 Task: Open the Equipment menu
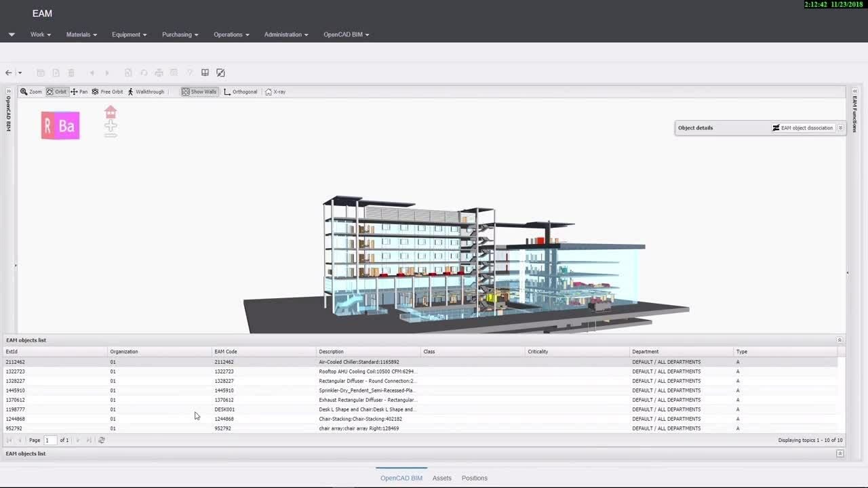(130, 35)
